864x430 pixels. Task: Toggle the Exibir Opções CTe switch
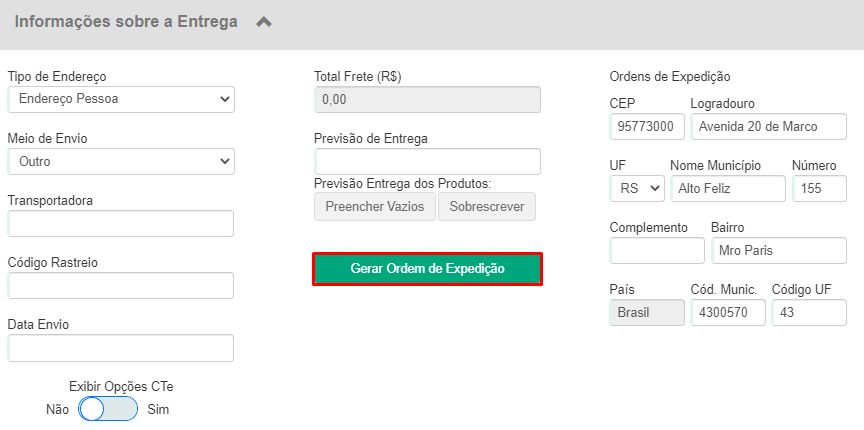pyautogui.click(x=108, y=409)
